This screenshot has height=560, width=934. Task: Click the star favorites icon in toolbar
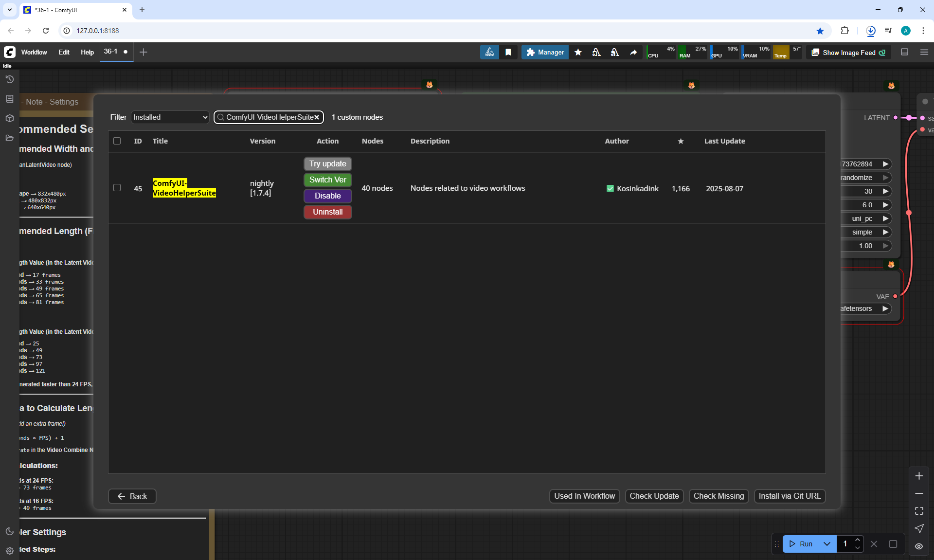tap(578, 52)
